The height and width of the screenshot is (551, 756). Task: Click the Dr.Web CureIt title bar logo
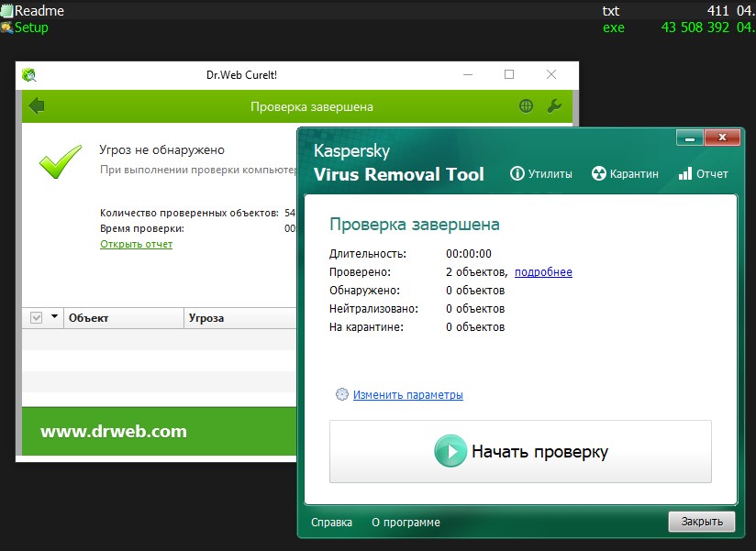[29, 74]
